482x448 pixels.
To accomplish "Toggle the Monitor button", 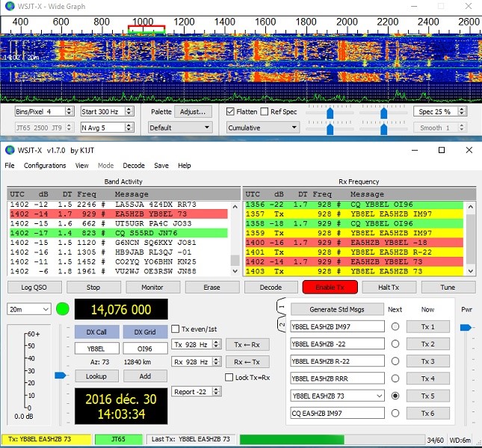I will (152, 287).
